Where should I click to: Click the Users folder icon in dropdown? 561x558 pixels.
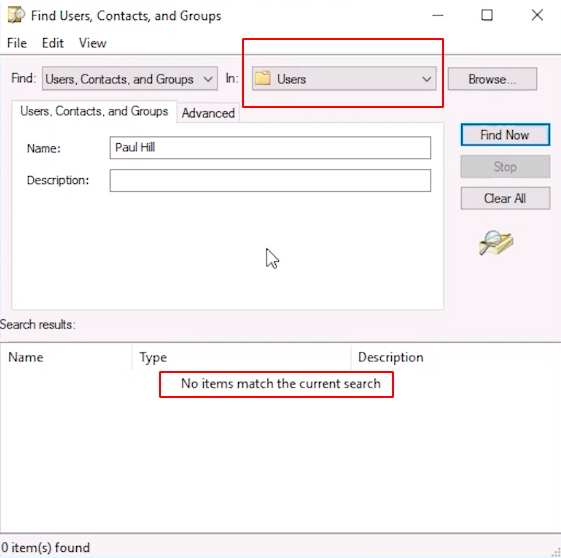263,78
